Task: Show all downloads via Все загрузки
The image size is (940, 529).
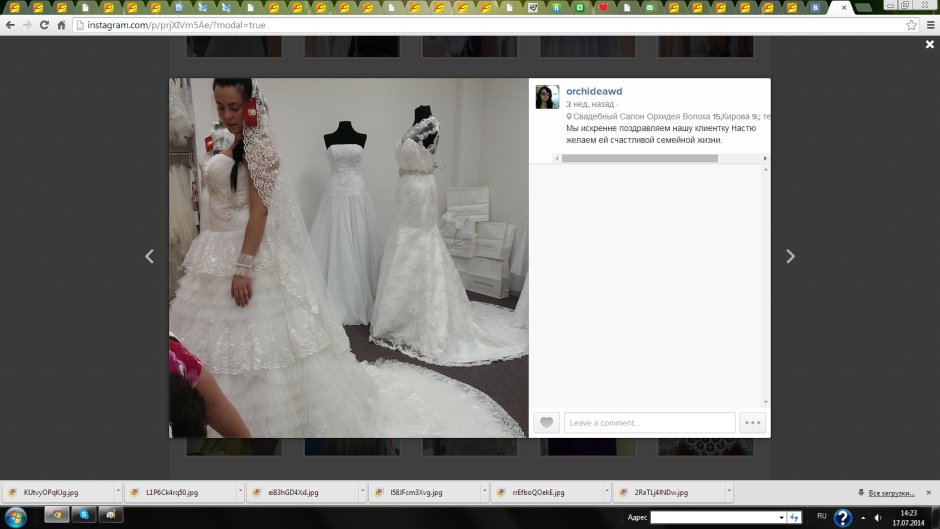Action: point(890,493)
